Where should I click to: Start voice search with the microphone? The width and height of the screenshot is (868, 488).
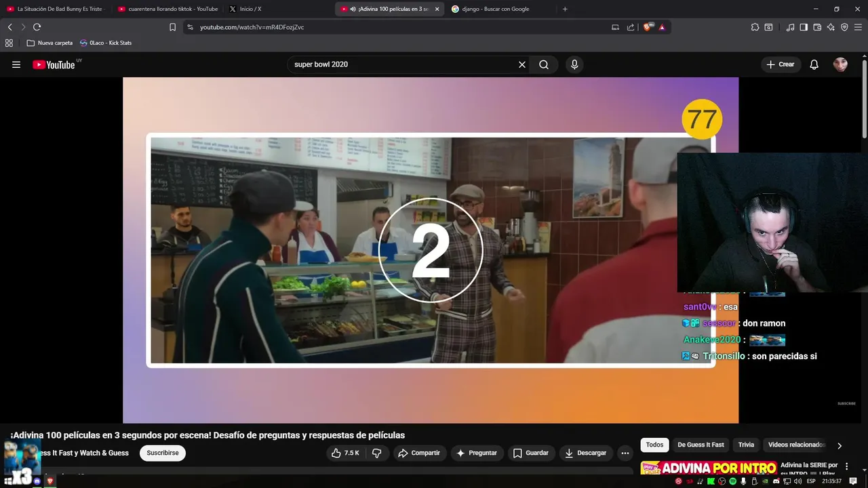(x=574, y=64)
